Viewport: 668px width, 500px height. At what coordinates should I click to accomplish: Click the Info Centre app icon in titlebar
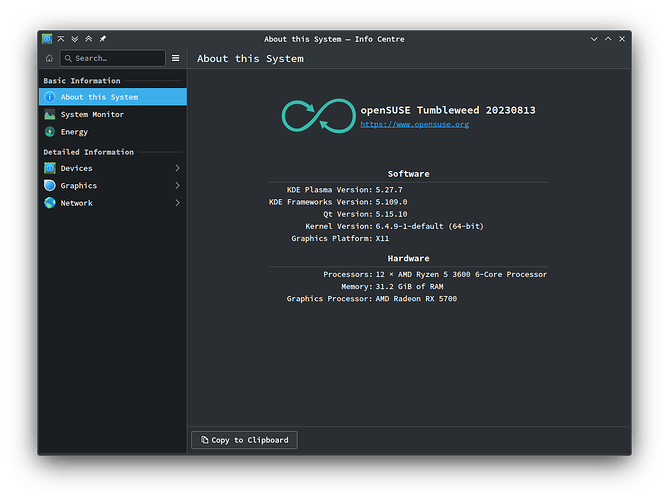pos(47,39)
